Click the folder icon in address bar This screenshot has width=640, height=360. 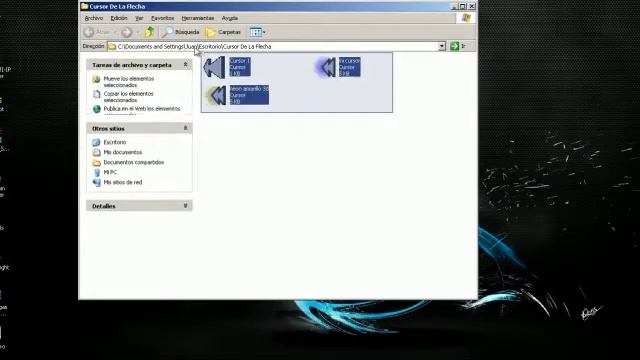coord(112,47)
